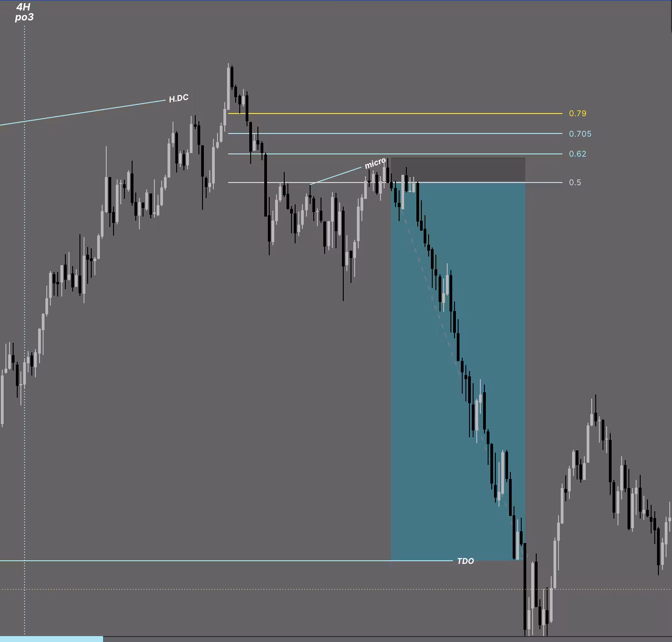Select the horizontal dotted price line
This screenshot has width=672, height=642.
click(336, 589)
